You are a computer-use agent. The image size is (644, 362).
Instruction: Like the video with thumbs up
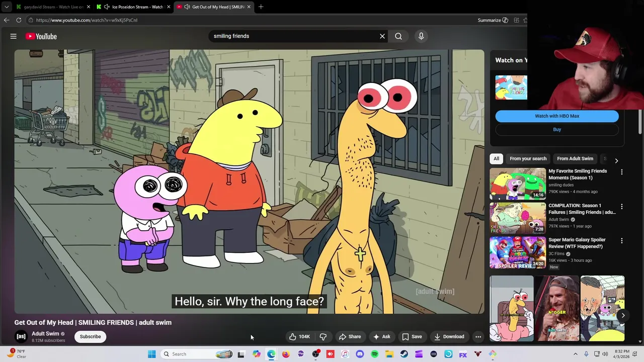tap(299, 336)
